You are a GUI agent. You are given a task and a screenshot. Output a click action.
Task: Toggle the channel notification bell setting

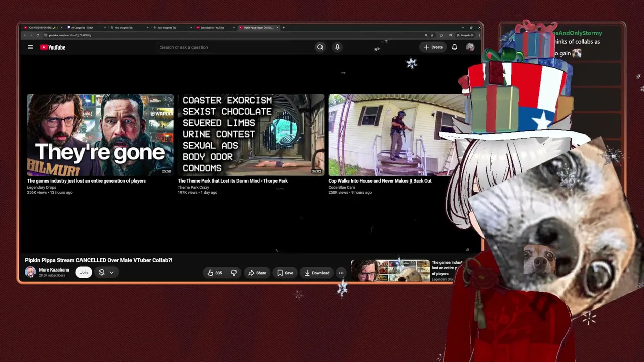pos(101,272)
